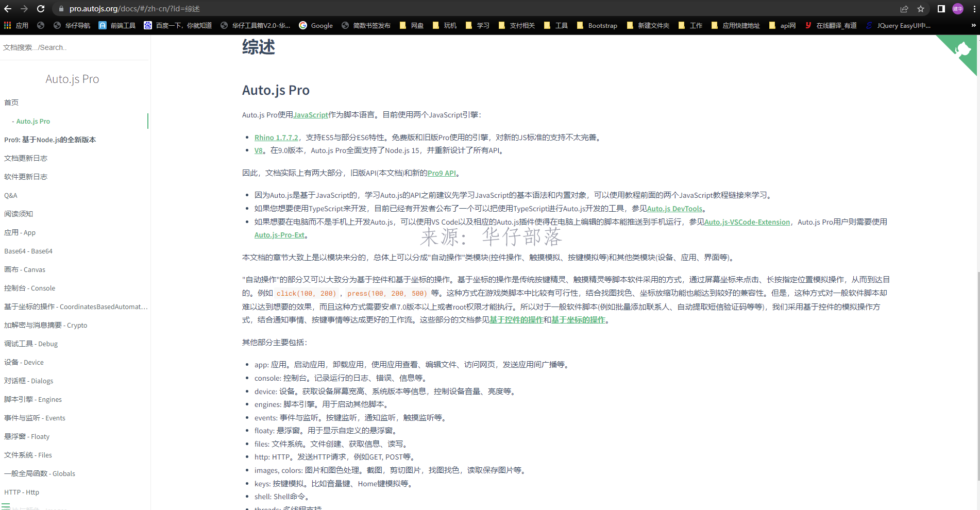The height and width of the screenshot is (510, 980).
Task: Open 应用 - App documentation
Action: [x=20, y=232]
